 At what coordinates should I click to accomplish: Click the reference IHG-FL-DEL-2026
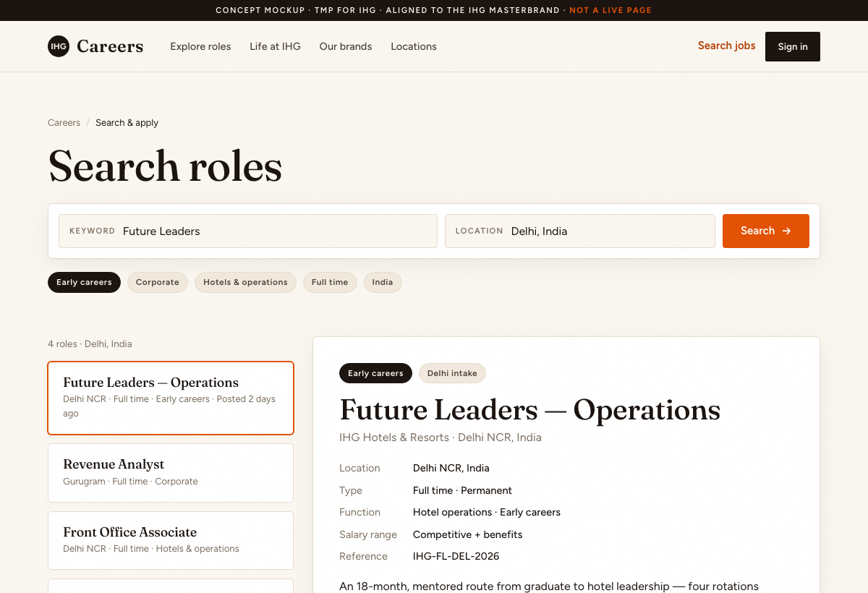(456, 556)
